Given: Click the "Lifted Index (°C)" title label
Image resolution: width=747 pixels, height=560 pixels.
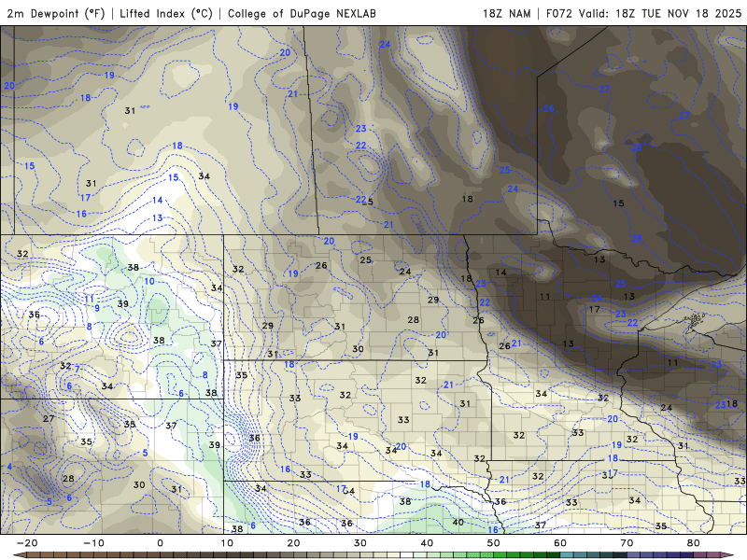Looking at the screenshot, I should [166, 13].
